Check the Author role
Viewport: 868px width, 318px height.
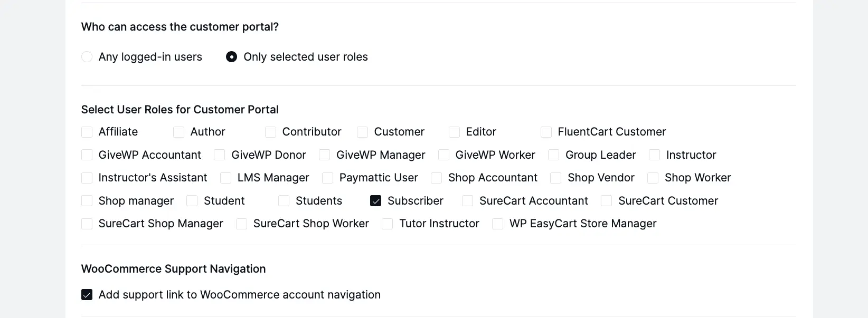[x=178, y=132]
